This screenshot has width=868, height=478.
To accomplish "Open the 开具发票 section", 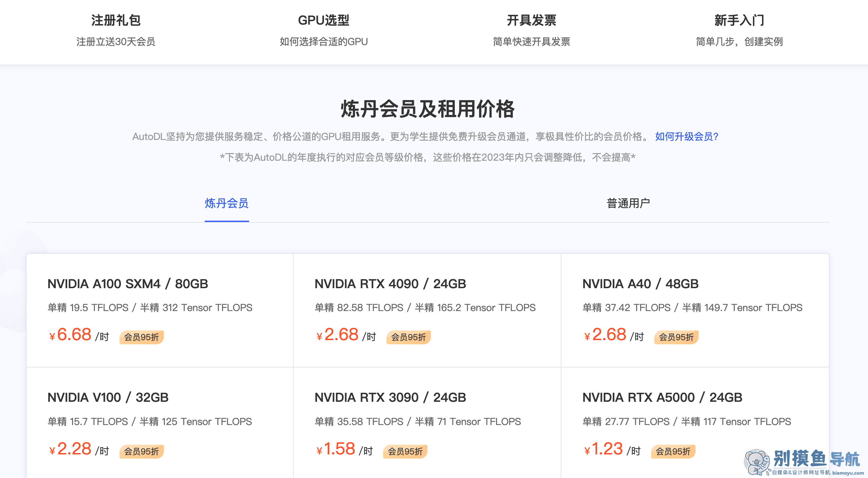I will pyautogui.click(x=531, y=20).
